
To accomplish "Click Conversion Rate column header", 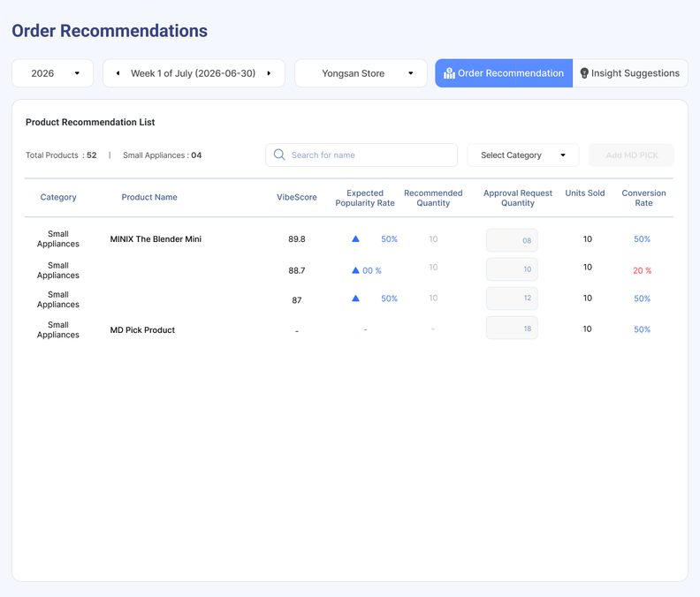I will [x=643, y=198].
